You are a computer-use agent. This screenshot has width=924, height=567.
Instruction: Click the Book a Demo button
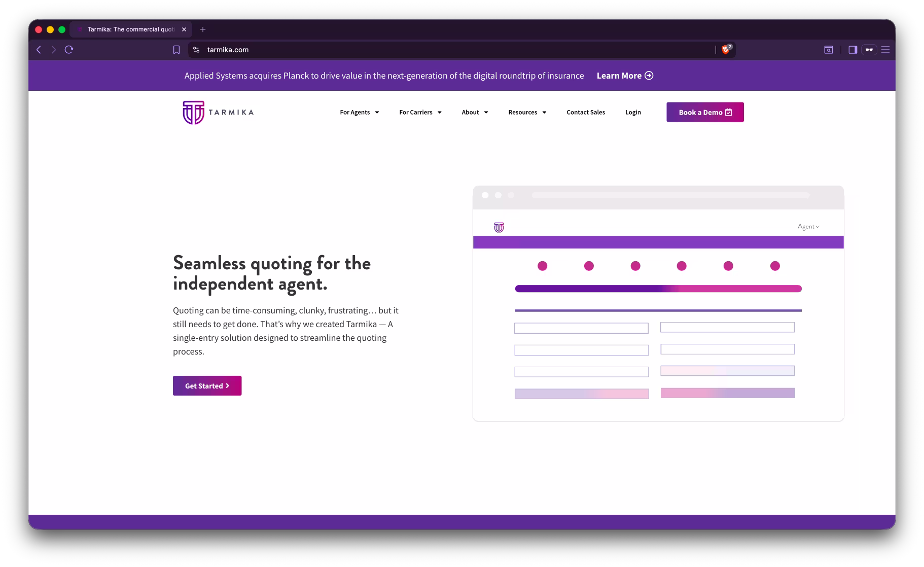coord(705,112)
